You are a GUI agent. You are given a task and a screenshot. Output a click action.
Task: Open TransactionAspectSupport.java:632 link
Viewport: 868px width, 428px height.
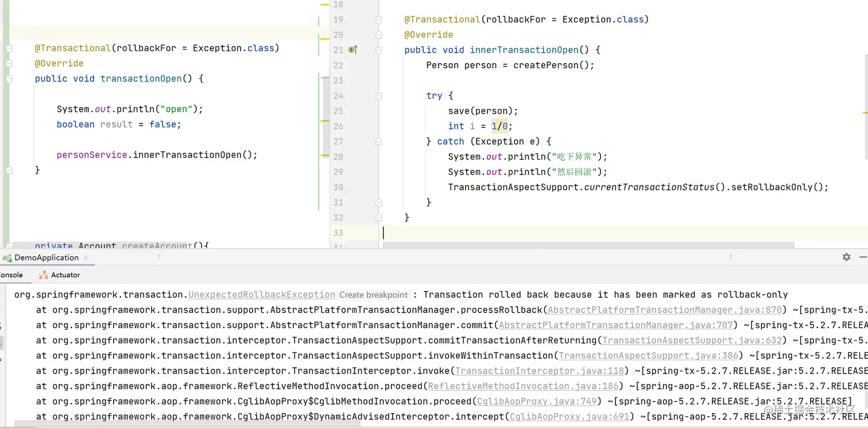692,340
